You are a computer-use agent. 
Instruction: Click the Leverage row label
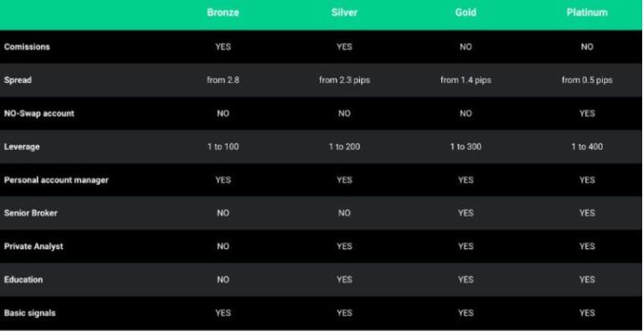coord(21,146)
